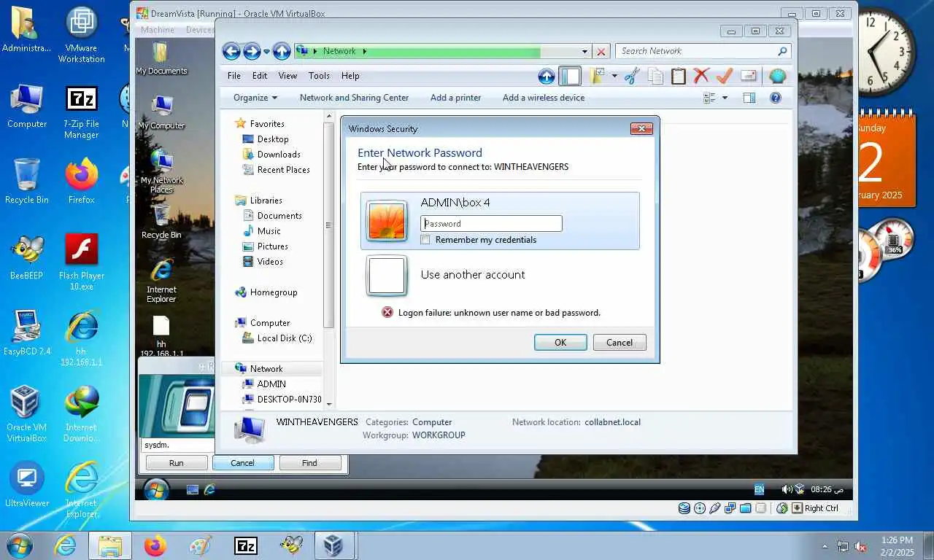This screenshot has width=934, height=560.
Task: Open the Tools menu
Action: [x=319, y=76]
